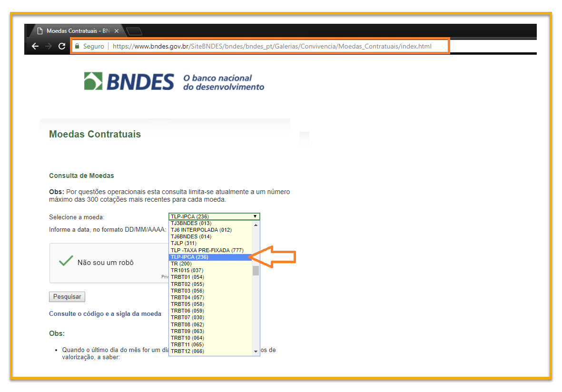This screenshot has width=562, height=392.
Task: Select TRBT01 (054) option
Action: pyautogui.click(x=210, y=277)
